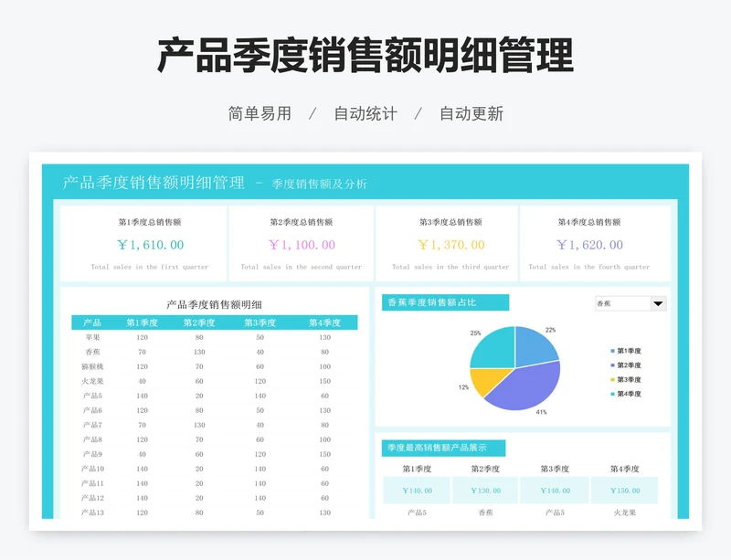This screenshot has width=731, height=560.
Task: Open the 香蕉 product dropdown arrow
Action: pos(658,303)
